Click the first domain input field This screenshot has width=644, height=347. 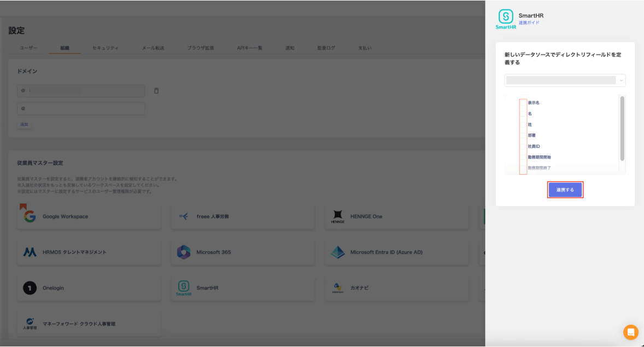pyautogui.click(x=81, y=91)
